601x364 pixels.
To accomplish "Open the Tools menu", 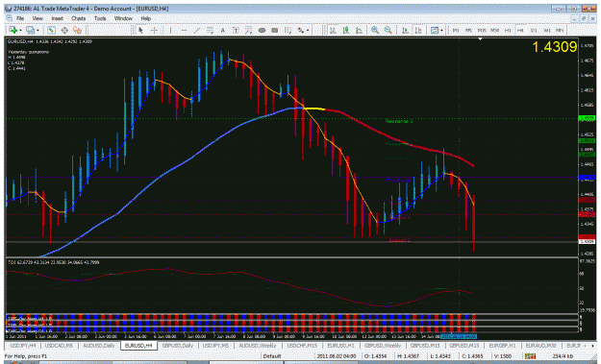I will click(x=100, y=18).
